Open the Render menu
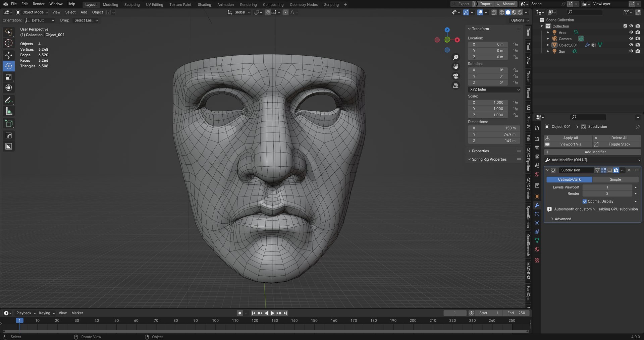The width and height of the screenshot is (644, 340). 39,4
